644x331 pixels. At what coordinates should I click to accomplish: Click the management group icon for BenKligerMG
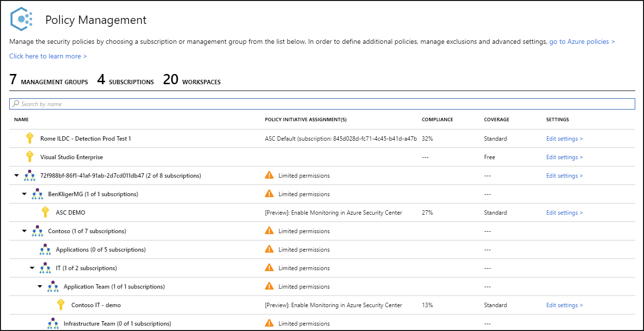[37, 194]
